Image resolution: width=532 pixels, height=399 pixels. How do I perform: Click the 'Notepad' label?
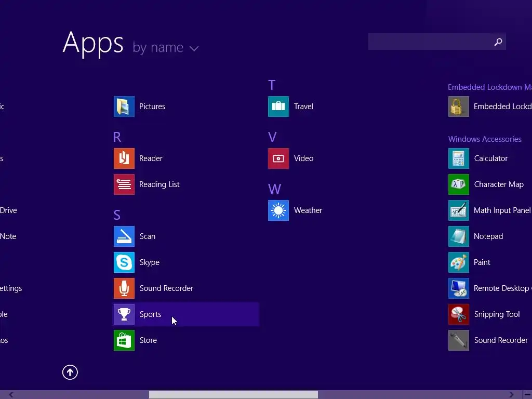[x=488, y=236]
